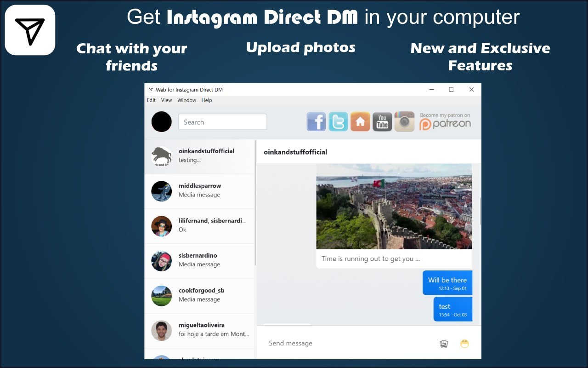Open the lilifernand, sisbernardi group chat
This screenshot has width=588, height=368.
199,226
